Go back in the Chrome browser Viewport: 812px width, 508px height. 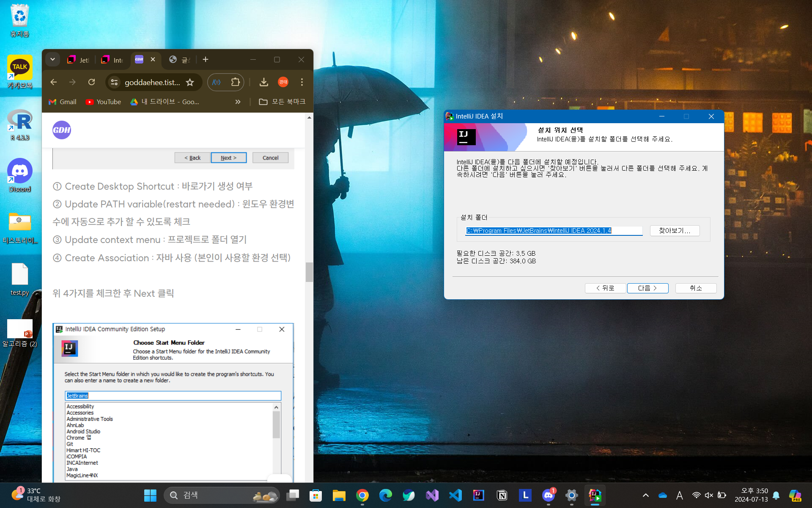pos(53,82)
